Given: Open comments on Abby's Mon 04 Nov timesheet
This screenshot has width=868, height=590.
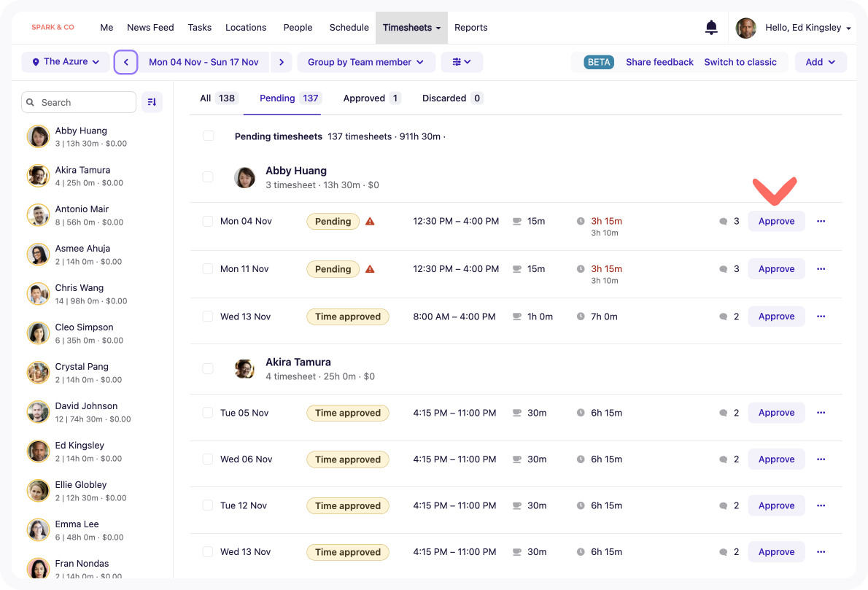Looking at the screenshot, I should [729, 222].
